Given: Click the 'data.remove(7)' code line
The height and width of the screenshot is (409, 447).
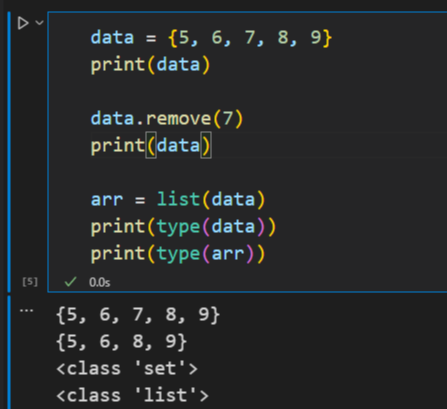Looking at the screenshot, I should (x=167, y=118).
